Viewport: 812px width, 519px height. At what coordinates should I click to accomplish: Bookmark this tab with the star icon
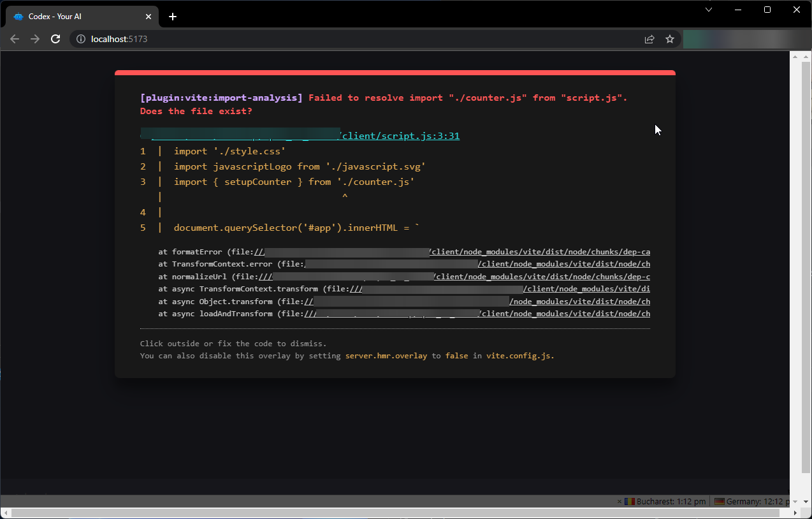(670, 39)
